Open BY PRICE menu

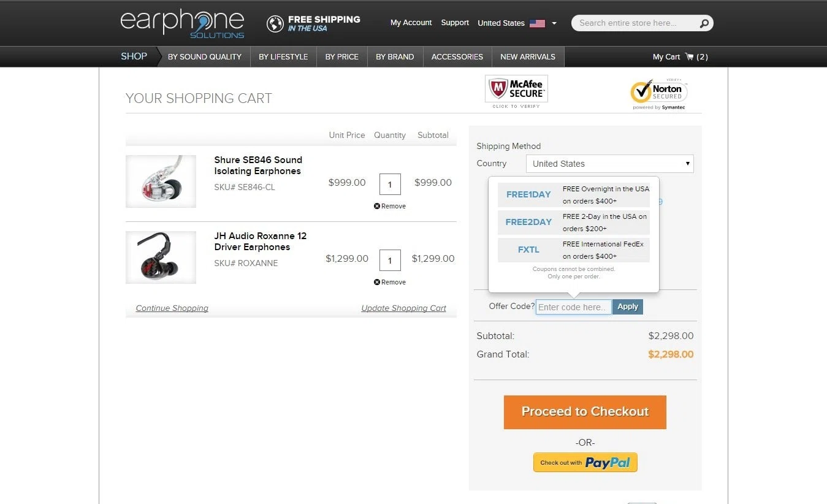[341, 57]
